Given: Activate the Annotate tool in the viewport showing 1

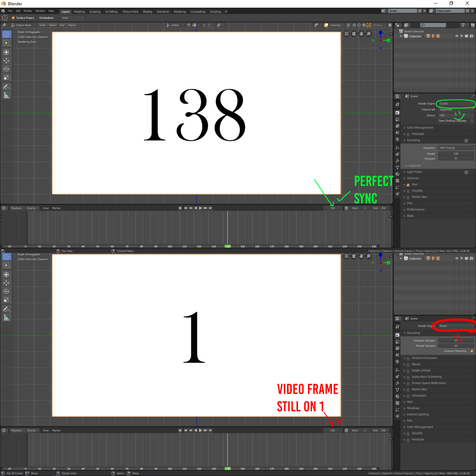Looking at the screenshot, I should (6, 309).
